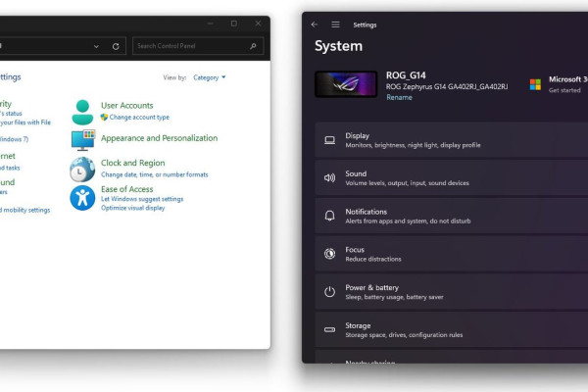Click Change date, time, or number formats
Screen dimensions: 588x392
(155, 174)
